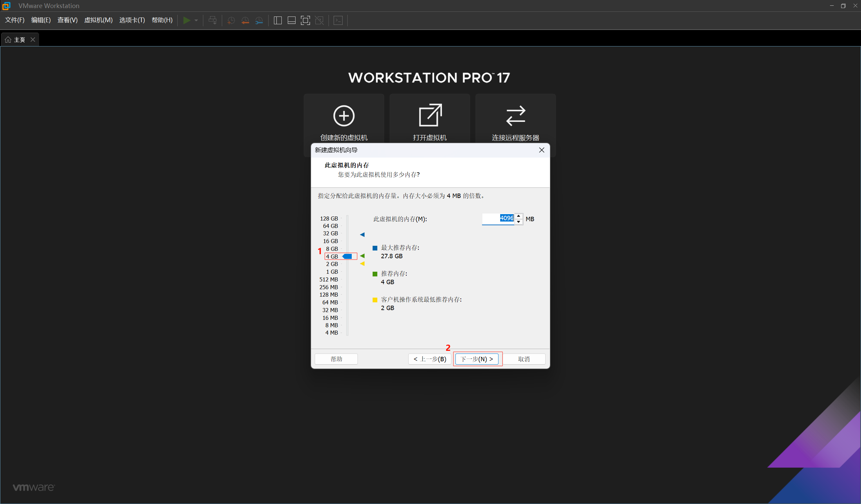Click the memory size input field
Screen dimensions: 861x504
(497, 219)
